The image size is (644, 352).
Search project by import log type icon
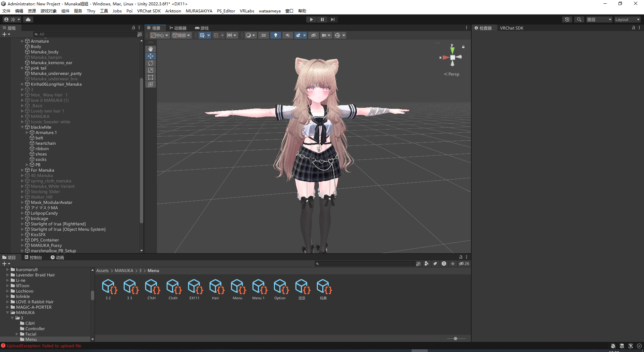point(444,264)
